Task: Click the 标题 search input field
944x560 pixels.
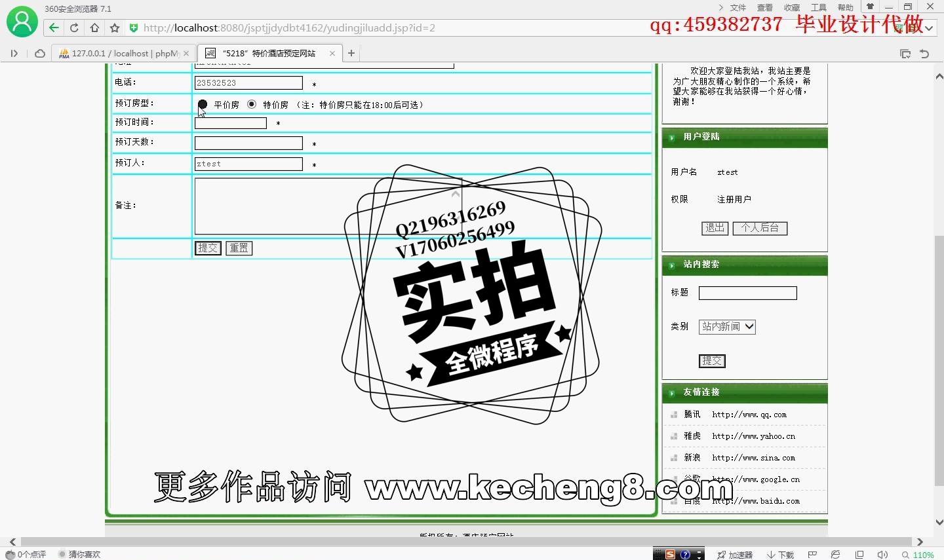Action: (x=748, y=293)
